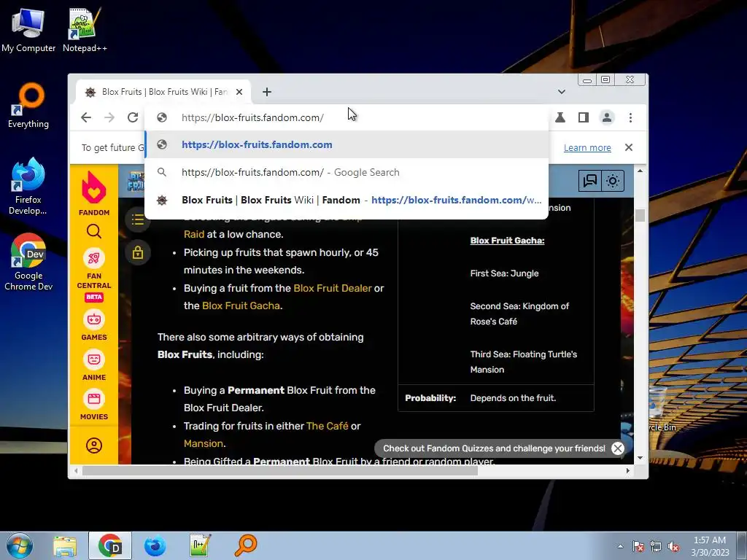Screen dimensions: 747x560
Task: Click the network tray icon
Action: (656, 546)
